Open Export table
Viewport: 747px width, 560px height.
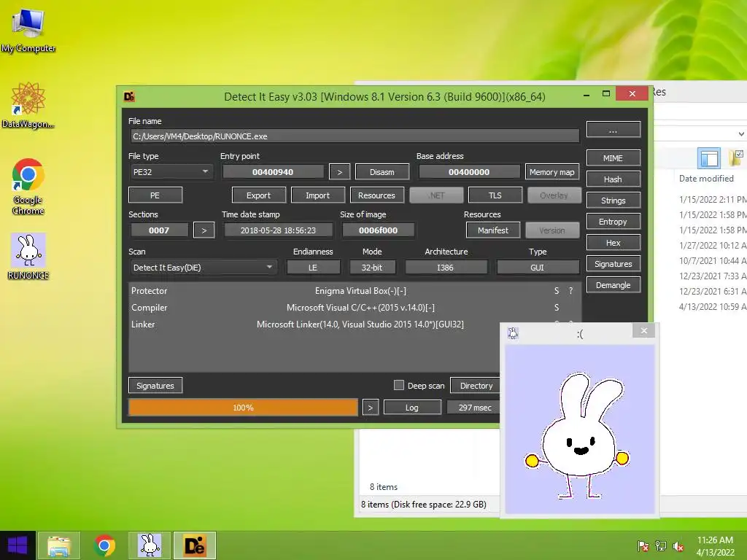click(x=259, y=195)
